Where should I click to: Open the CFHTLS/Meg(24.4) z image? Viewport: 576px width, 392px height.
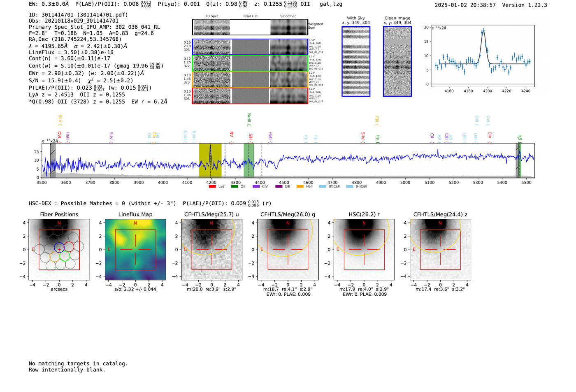click(x=440, y=250)
